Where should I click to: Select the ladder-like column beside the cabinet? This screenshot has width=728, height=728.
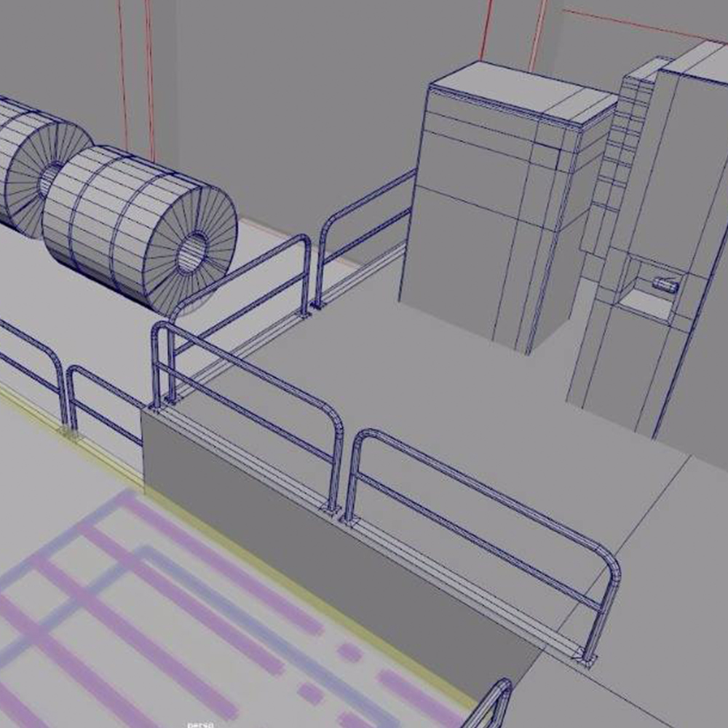click(x=617, y=160)
